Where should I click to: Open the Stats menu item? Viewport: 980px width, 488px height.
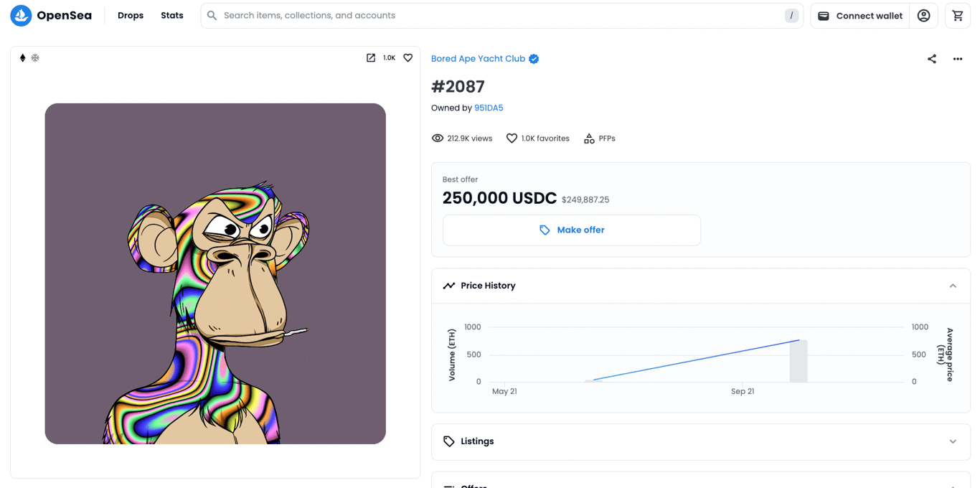pos(171,16)
